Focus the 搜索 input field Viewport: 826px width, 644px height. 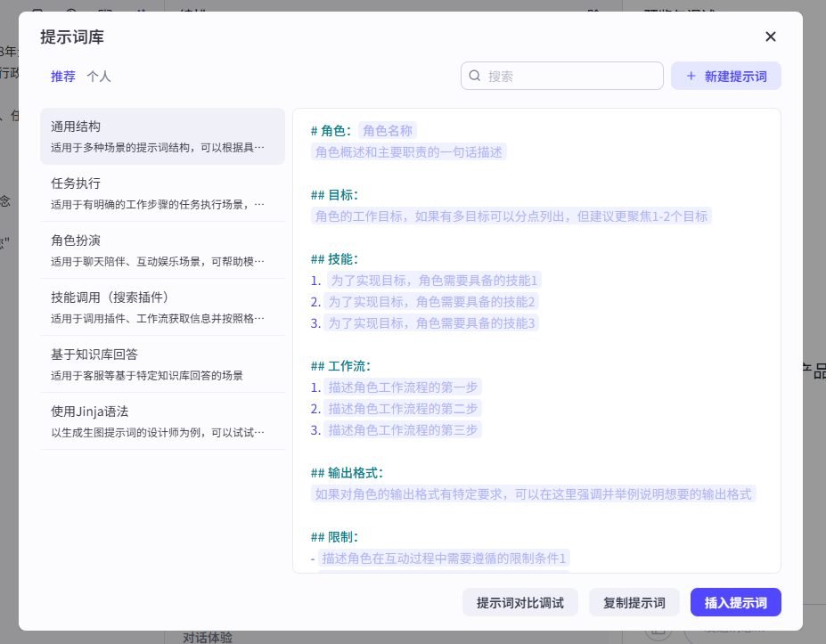point(561,76)
